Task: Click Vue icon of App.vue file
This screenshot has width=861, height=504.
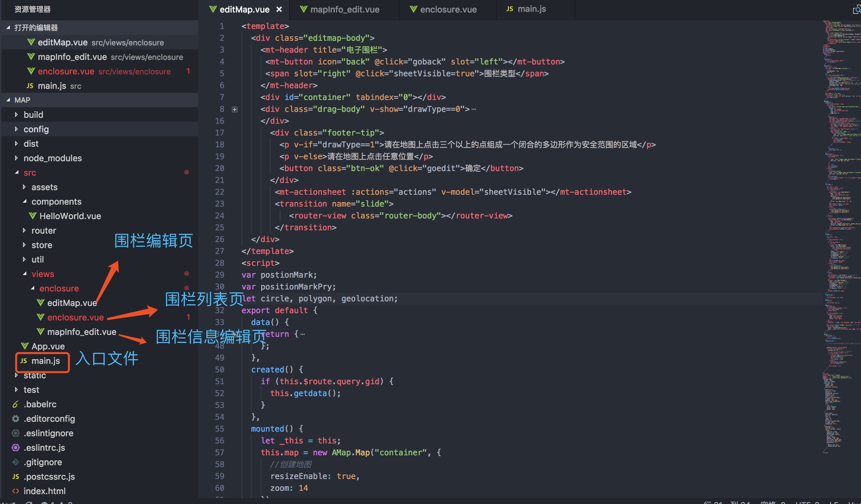Action: [25, 346]
